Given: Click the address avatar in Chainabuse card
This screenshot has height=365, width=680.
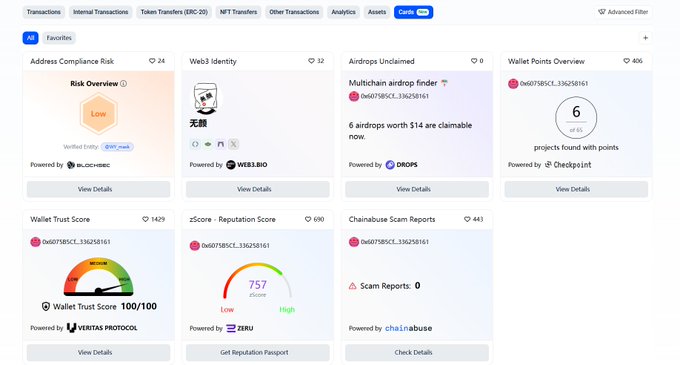Looking at the screenshot, I should coord(354,242).
